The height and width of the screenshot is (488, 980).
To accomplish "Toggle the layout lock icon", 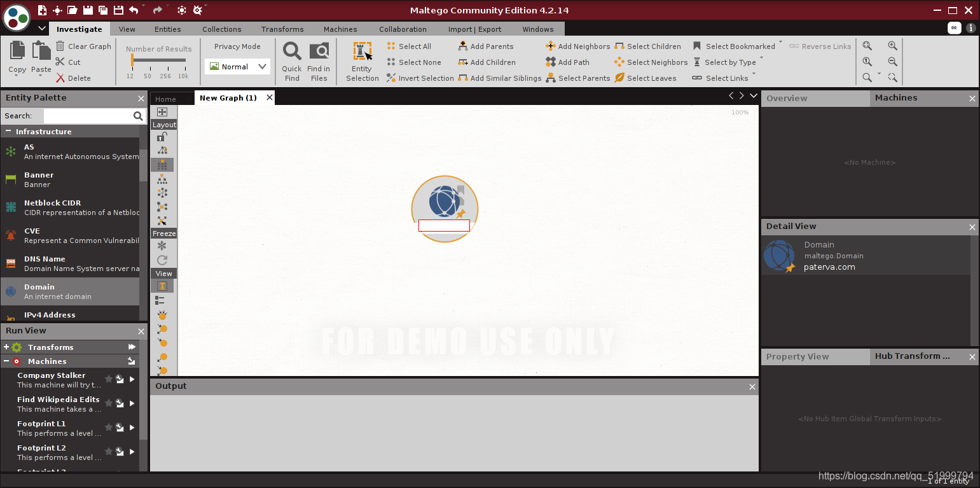I will click(162, 136).
